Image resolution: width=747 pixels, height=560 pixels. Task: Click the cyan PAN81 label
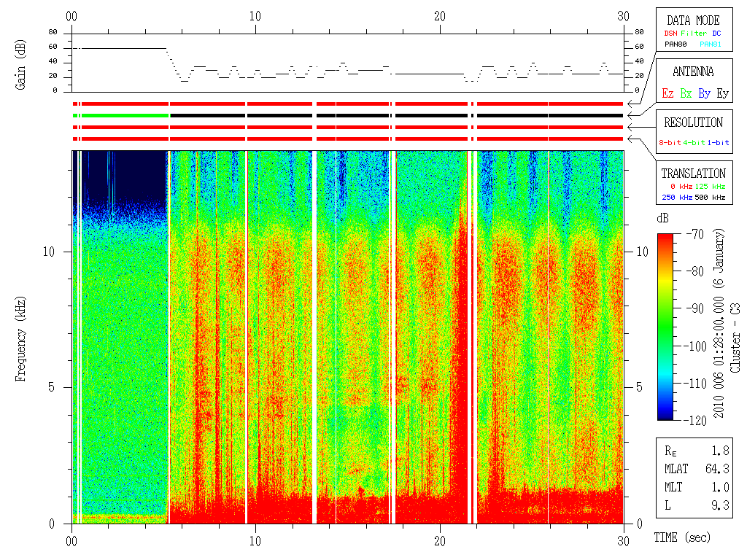[711, 44]
